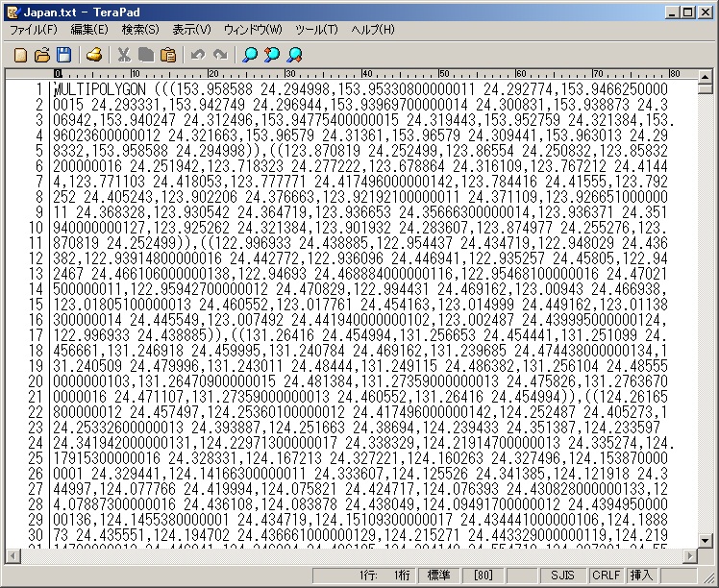Click the Copy icon in toolbar
Screen dimensions: 719x588
pos(146,55)
